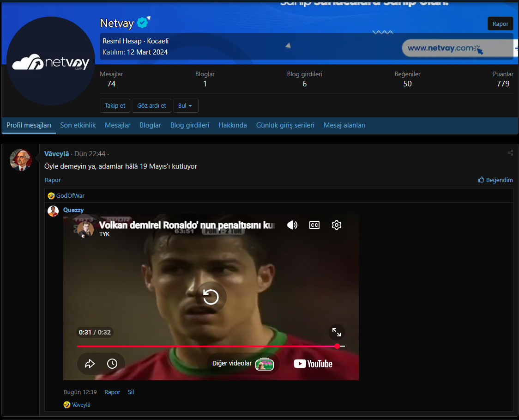Open the Mesajlar tab
The height and width of the screenshot is (420, 519).
[x=117, y=125]
